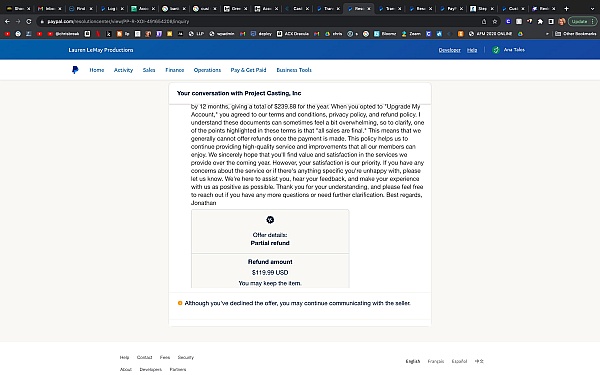Open the Other Bookmarks folder
This screenshot has height=375, width=600.
pos(576,34)
